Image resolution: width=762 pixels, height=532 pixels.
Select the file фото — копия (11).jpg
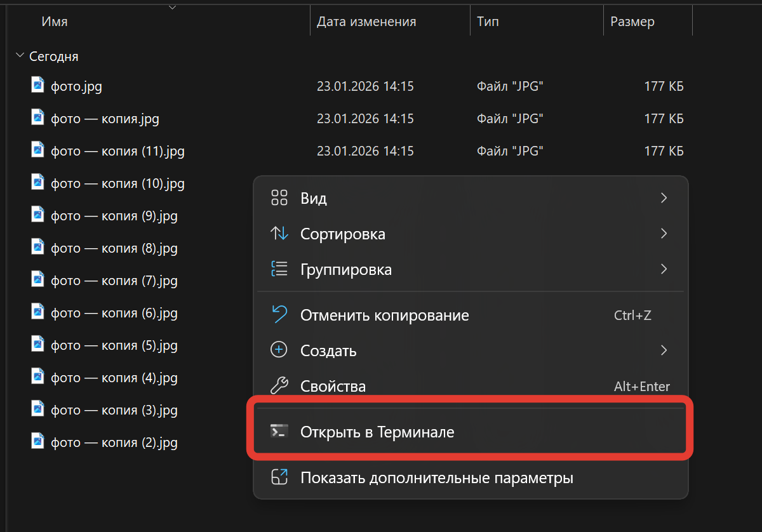[x=117, y=151]
